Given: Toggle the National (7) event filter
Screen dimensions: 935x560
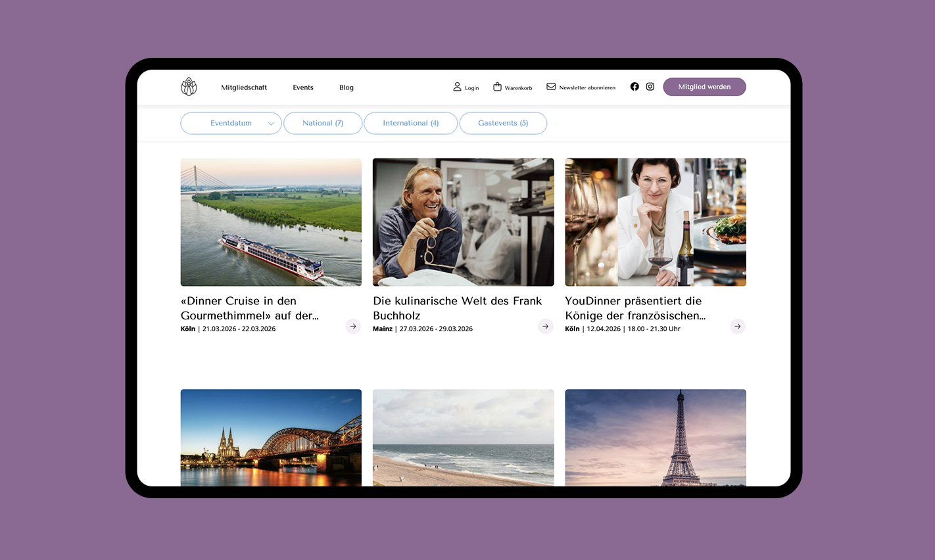Looking at the screenshot, I should tap(322, 123).
